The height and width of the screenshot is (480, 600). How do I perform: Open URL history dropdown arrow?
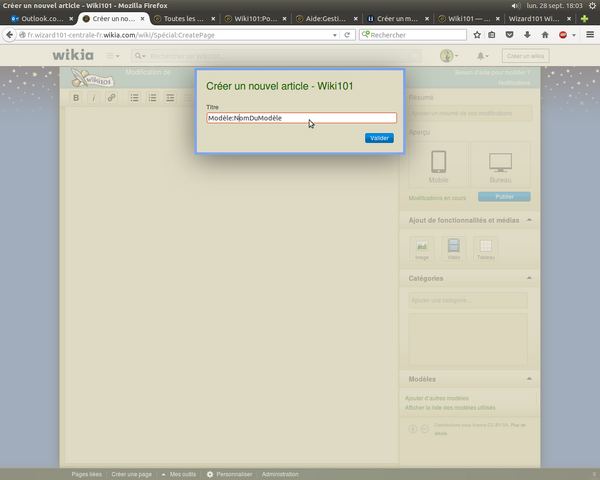point(335,35)
